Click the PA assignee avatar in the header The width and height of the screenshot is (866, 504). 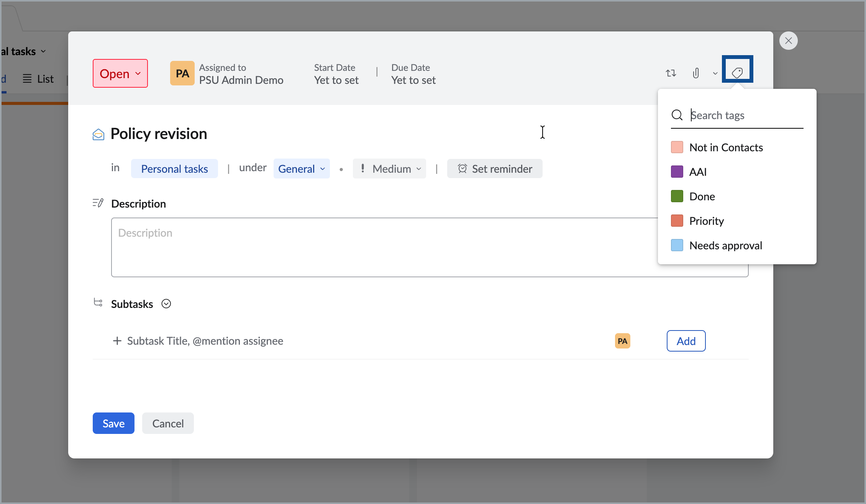[182, 73]
